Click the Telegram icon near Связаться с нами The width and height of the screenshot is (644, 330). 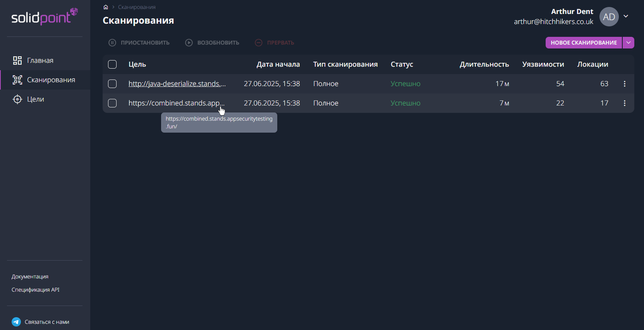coord(16,322)
